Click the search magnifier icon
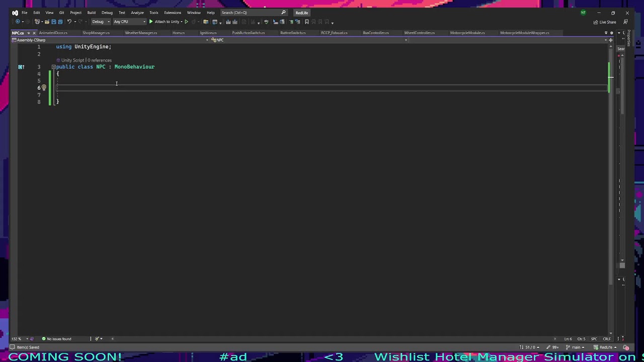Screen dimensions: 644x362 tap(283, 13)
